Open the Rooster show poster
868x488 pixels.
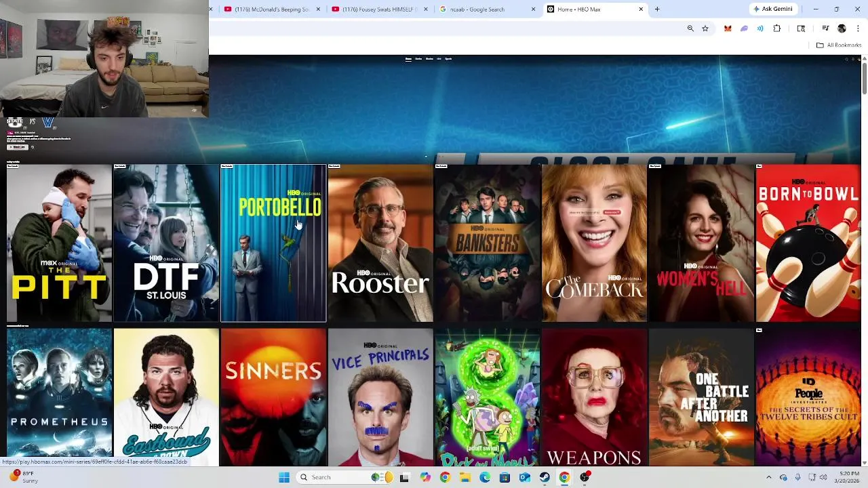click(x=380, y=243)
